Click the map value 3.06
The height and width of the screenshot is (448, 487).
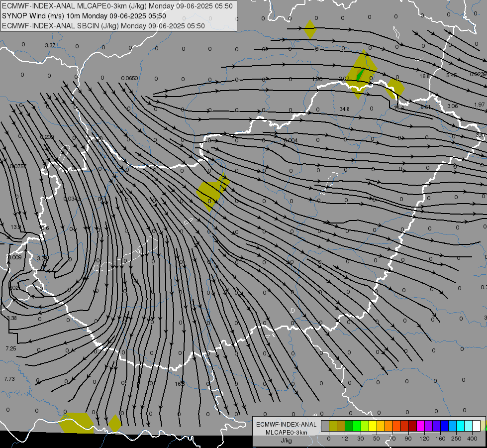coord(453,106)
